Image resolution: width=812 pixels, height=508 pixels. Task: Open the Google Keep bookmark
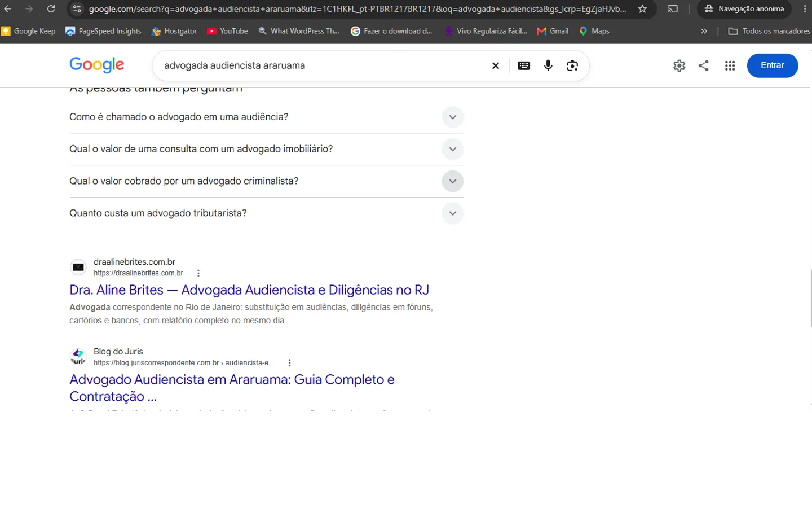pyautogui.click(x=29, y=31)
